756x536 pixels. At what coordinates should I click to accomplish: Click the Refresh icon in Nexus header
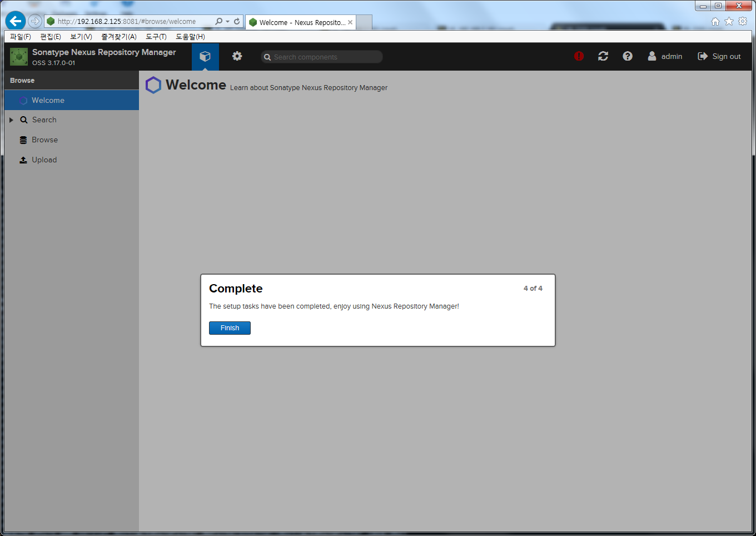tap(603, 56)
